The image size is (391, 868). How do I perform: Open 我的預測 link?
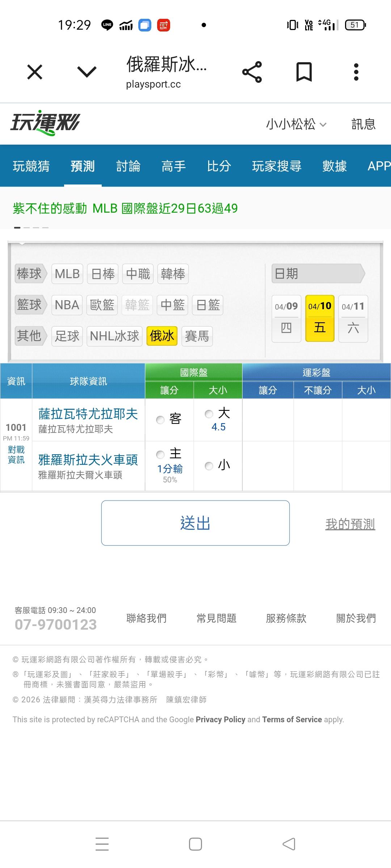point(350,524)
